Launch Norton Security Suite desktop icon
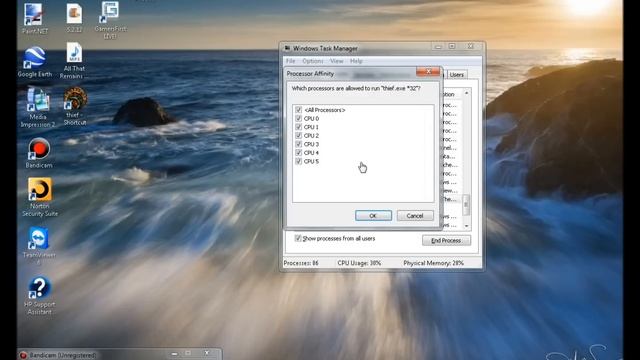This screenshot has height=360, width=640. click(40, 197)
